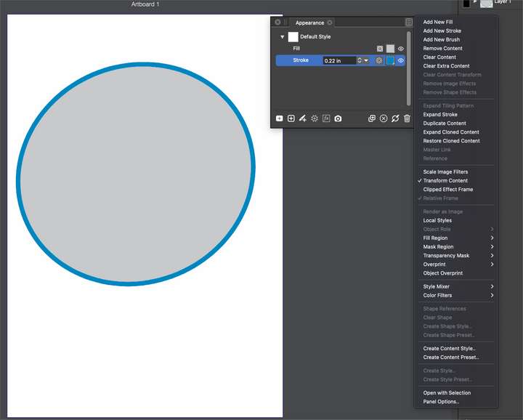Choose Expand Stroke from the menu
The image size is (523, 420).
coord(440,115)
